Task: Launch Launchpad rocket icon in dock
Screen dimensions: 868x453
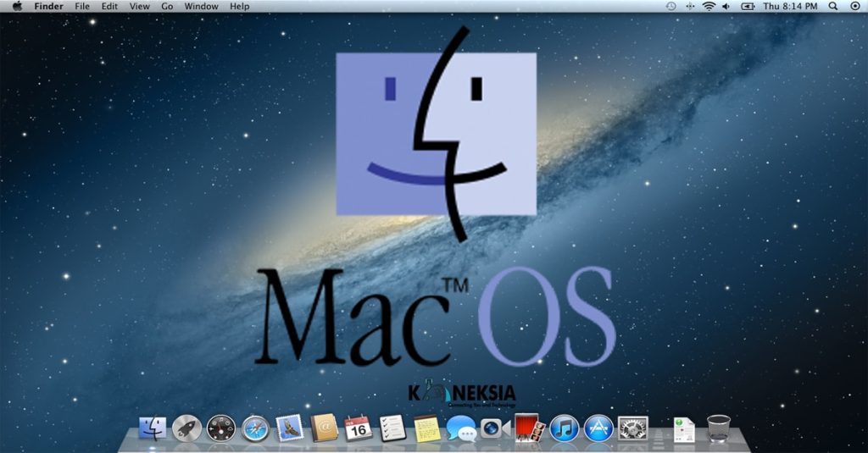Action: [x=186, y=428]
